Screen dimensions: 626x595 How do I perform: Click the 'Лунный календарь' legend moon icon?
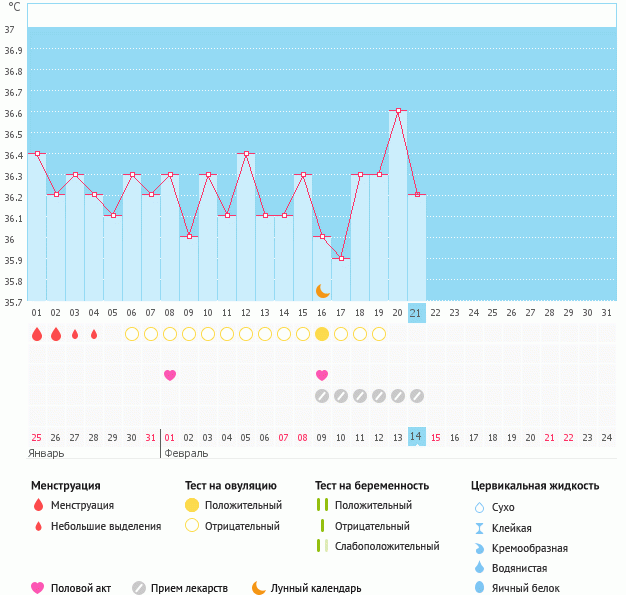point(259,588)
